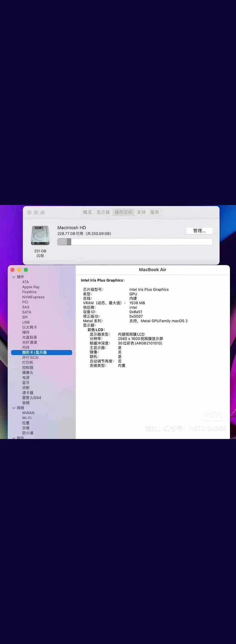Click the Macintosh HD disk icon
236x644 pixels.
[x=40, y=236]
